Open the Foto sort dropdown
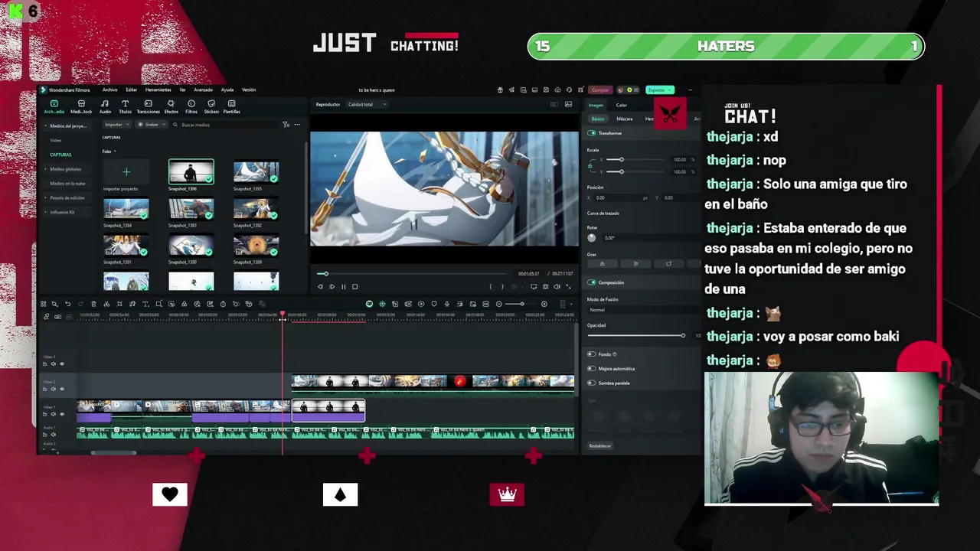980x551 pixels. (109, 152)
